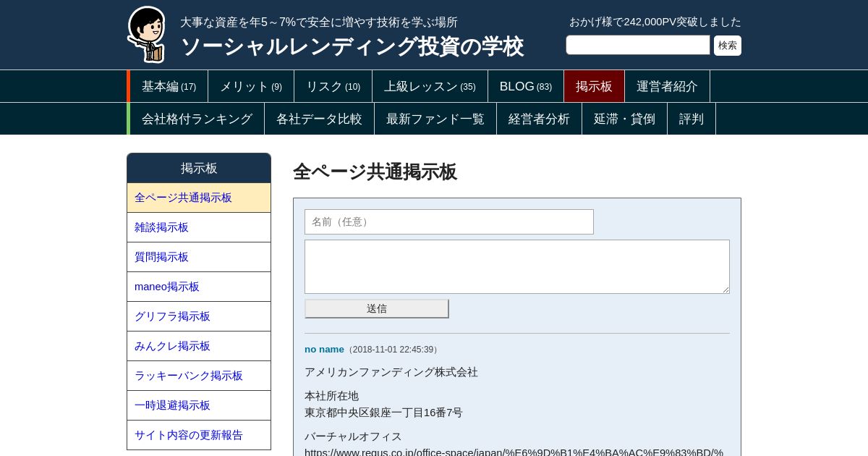The height and width of the screenshot is (456, 868).
Task: Open 評判 menu item
Action: [692, 119]
